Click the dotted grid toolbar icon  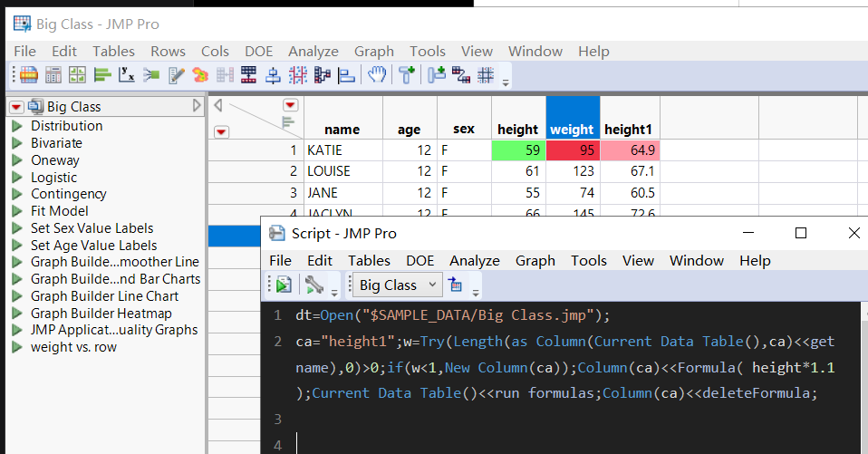(486, 74)
